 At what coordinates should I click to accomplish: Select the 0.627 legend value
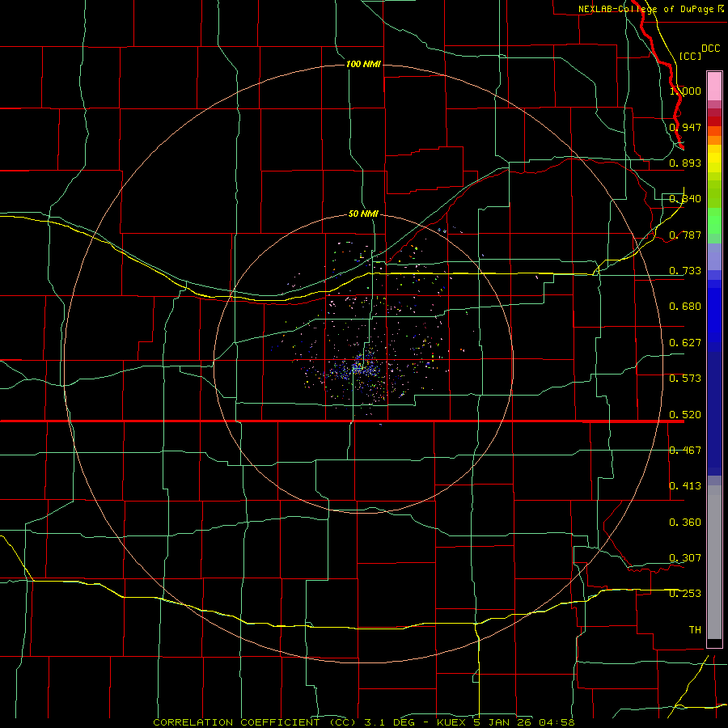pos(685,343)
